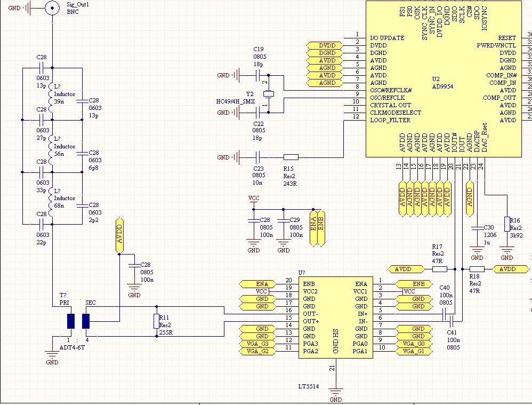Screen dimensions: 532x405
Task: Click the R17 47R resistor
Action: pyautogui.click(x=439, y=269)
